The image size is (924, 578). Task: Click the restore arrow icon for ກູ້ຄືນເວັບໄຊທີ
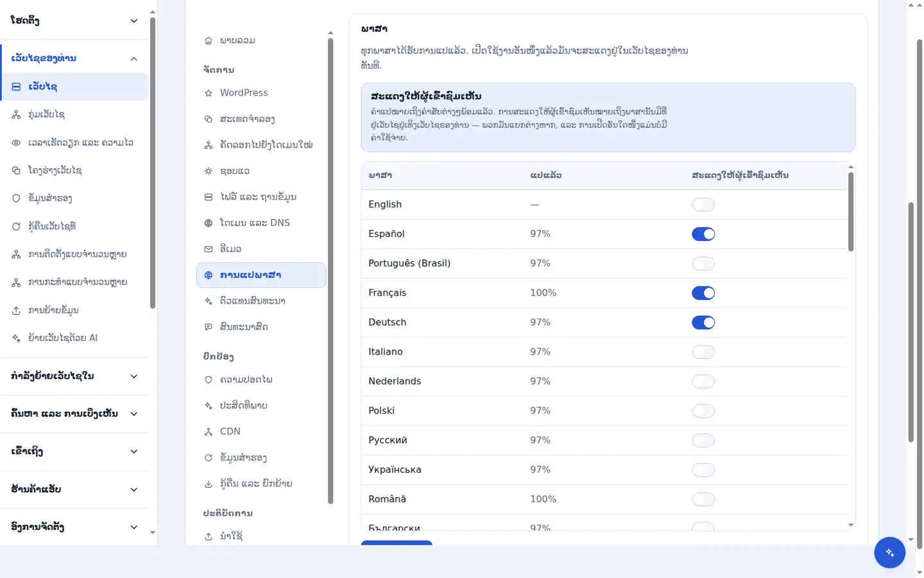coord(16,226)
